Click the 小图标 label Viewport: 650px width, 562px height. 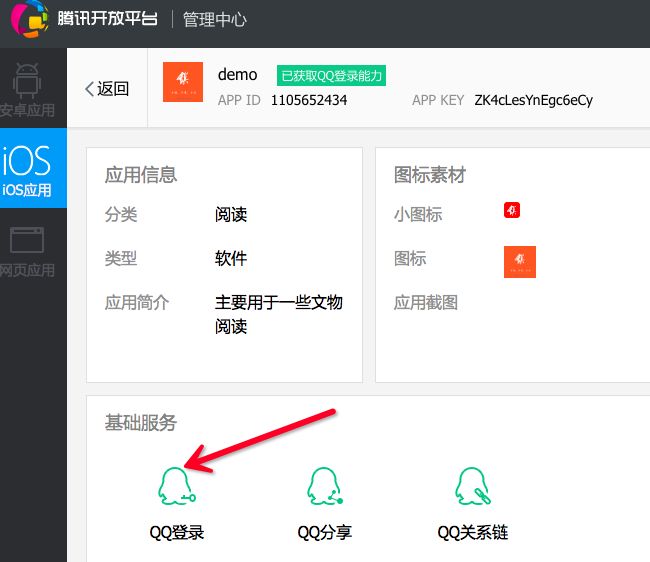pyautogui.click(x=418, y=215)
